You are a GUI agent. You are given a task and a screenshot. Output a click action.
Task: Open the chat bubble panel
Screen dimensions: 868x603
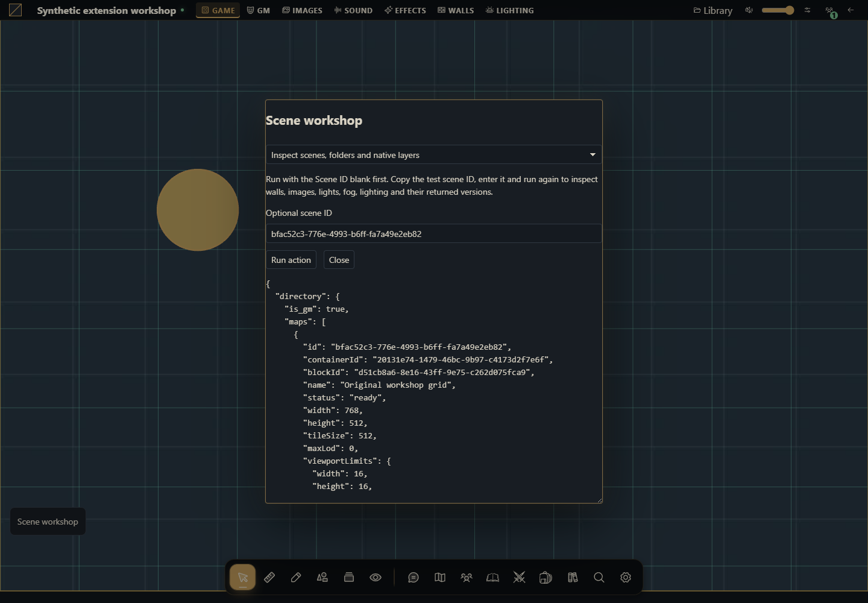click(x=414, y=578)
